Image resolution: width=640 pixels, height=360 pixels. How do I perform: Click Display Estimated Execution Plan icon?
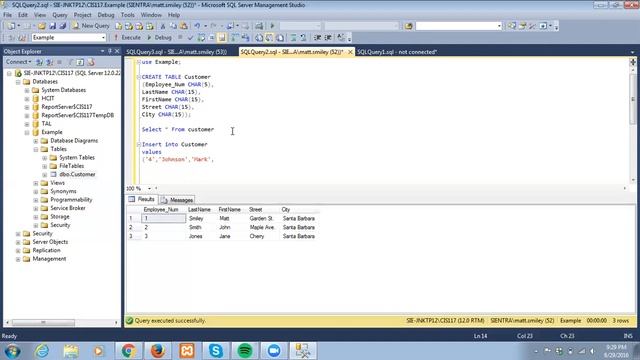tap(201, 38)
